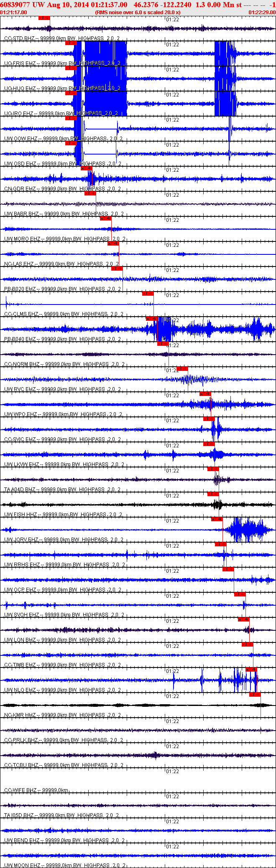Select the red pick marker on UW RVC trace
Screen dimensions: 276x868
click(182, 369)
